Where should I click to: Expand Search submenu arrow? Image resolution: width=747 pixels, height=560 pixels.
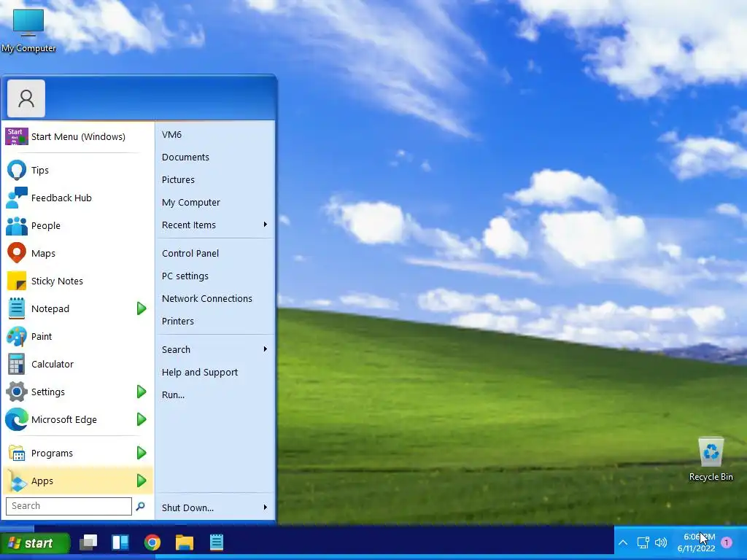click(x=266, y=349)
